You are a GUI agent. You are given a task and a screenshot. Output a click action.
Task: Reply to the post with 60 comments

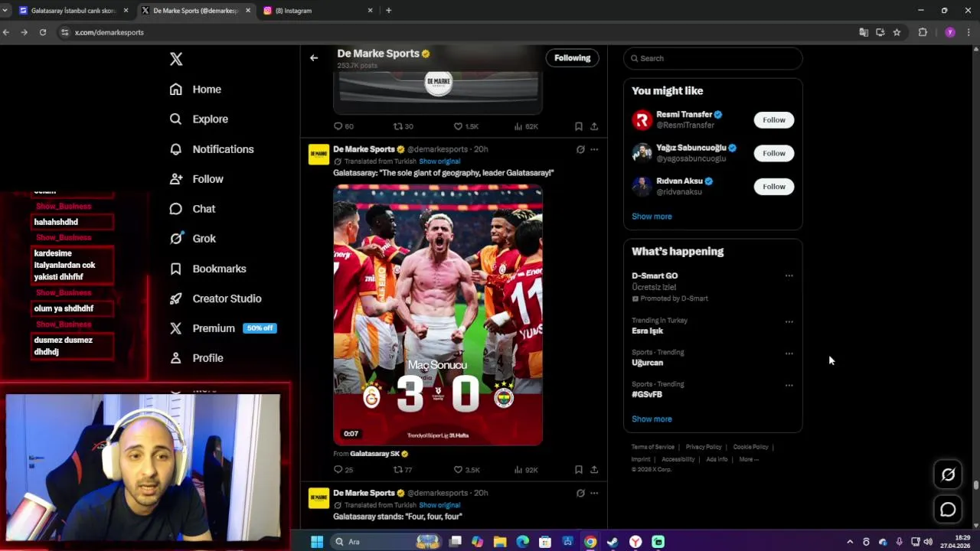[343, 126]
